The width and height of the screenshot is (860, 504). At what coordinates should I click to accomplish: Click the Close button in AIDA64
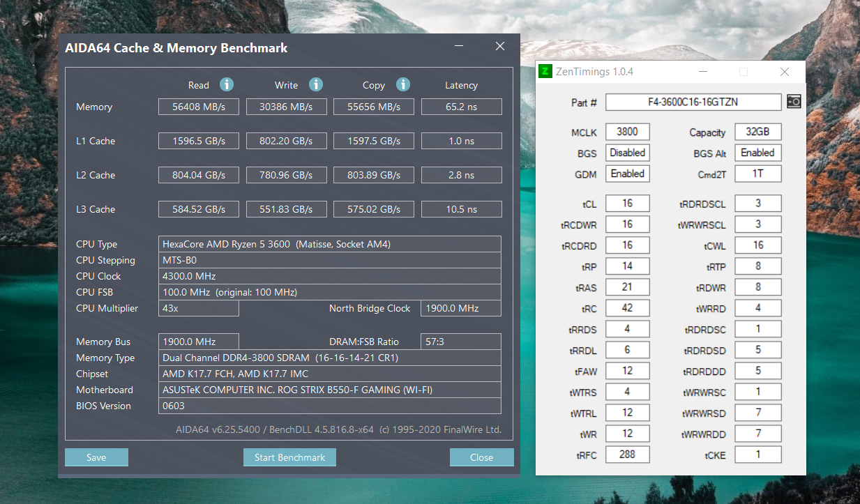pos(481,457)
